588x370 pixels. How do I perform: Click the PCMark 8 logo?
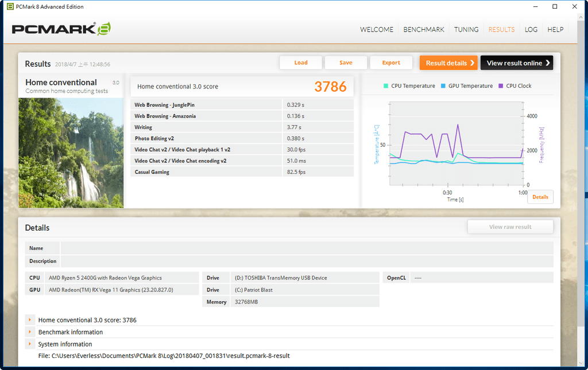pos(61,29)
